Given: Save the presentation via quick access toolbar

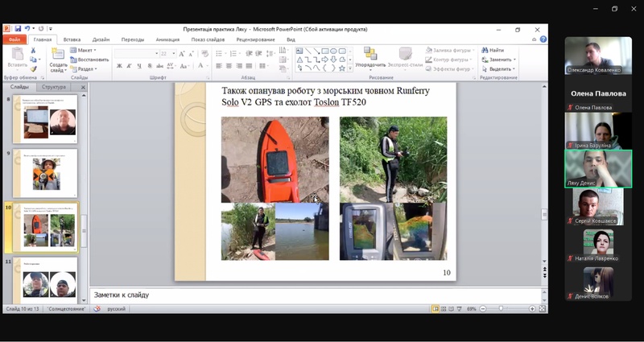Looking at the screenshot, I should [18, 29].
